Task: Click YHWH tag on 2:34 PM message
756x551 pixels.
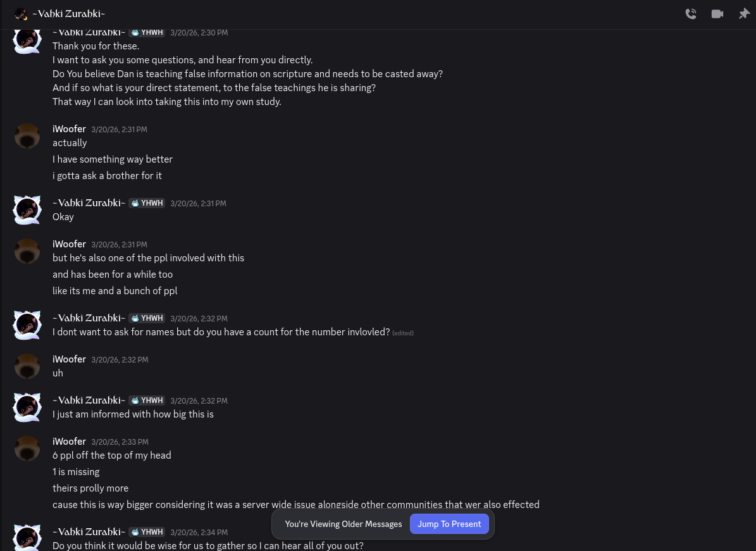Action: pyautogui.click(x=147, y=532)
